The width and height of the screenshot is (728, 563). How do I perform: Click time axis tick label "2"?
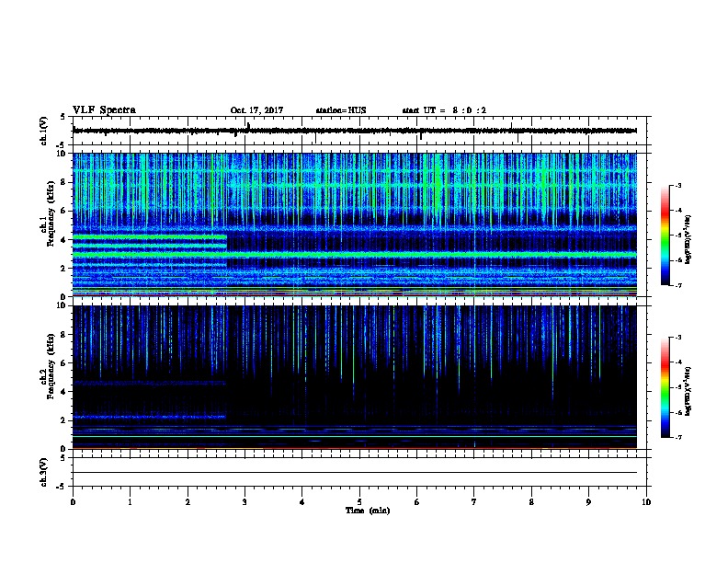188,501
